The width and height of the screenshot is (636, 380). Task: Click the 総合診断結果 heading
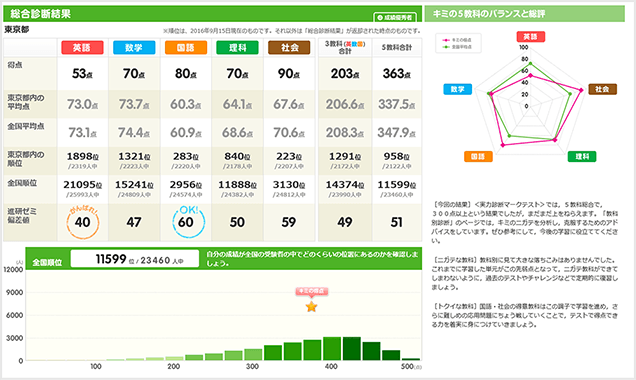[x=41, y=14]
